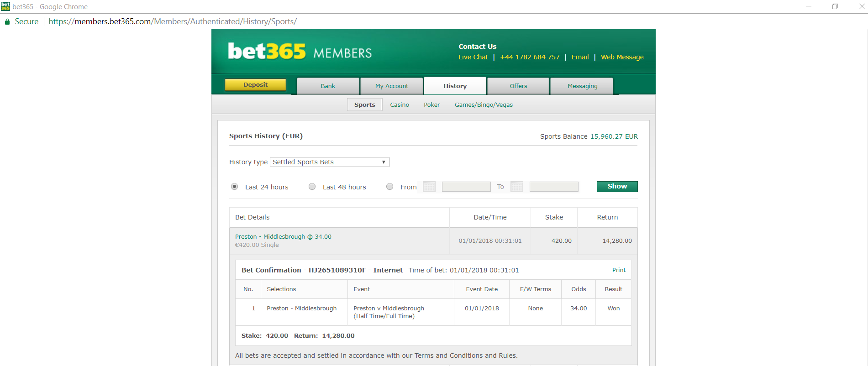
Task: Click the Print bet confirmation link
Action: pyautogui.click(x=619, y=270)
